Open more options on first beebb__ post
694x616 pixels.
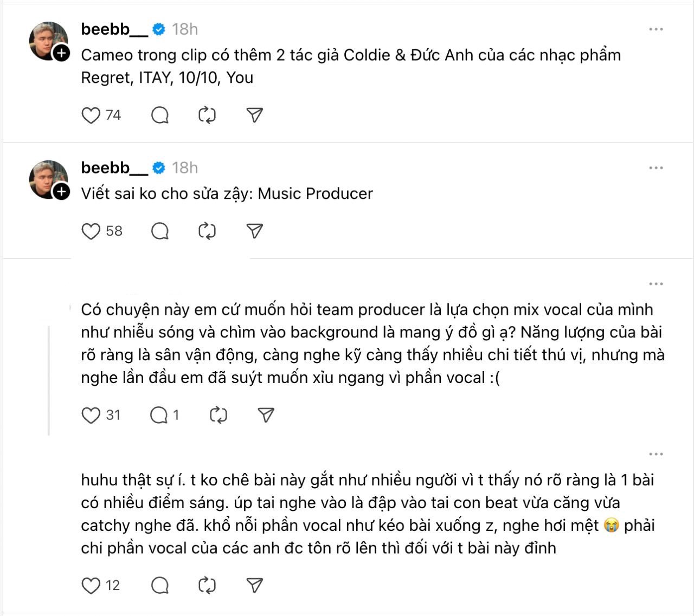656,29
